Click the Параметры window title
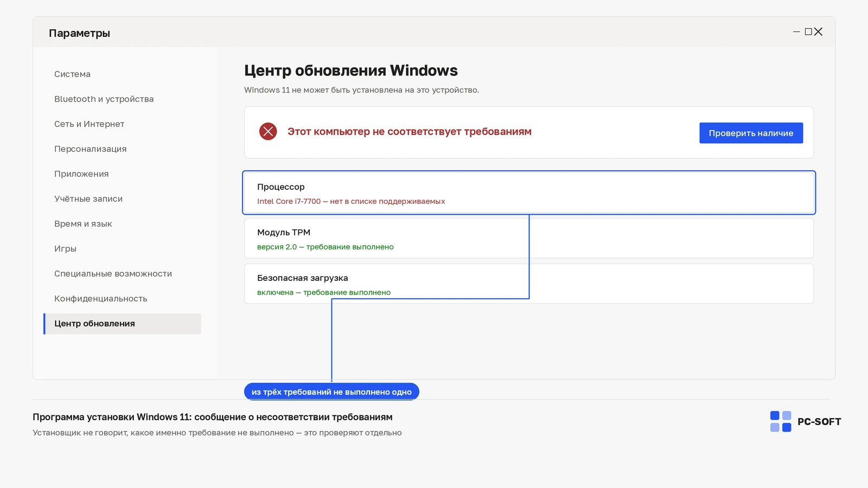The height and width of the screenshot is (488, 868). (x=79, y=33)
